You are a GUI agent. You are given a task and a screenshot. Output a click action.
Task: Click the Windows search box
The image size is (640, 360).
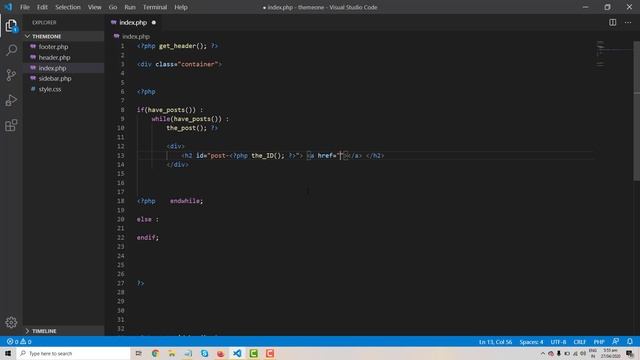tap(73, 353)
